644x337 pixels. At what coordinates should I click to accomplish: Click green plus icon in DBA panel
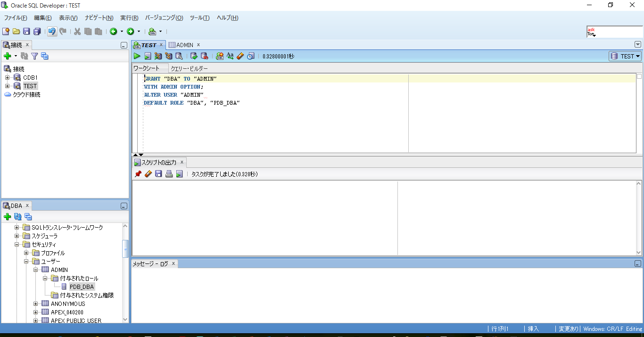tap(7, 217)
